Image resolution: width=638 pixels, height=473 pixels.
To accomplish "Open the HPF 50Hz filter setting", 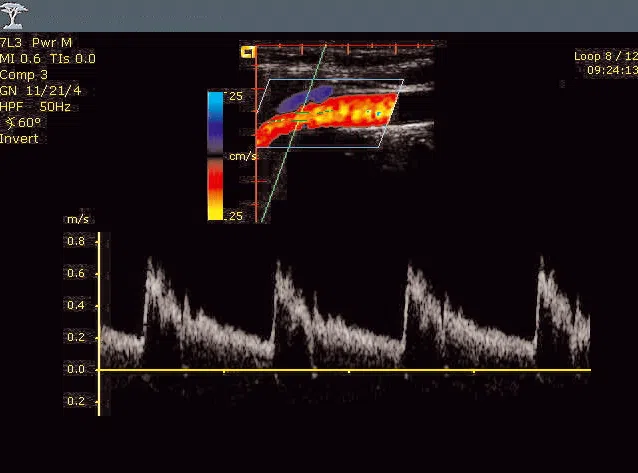I will (34, 106).
